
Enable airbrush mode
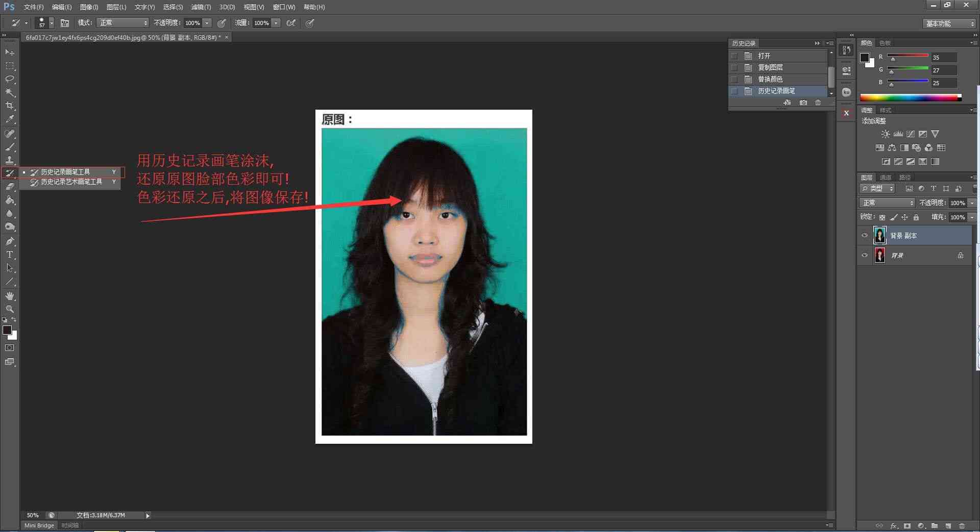(291, 23)
